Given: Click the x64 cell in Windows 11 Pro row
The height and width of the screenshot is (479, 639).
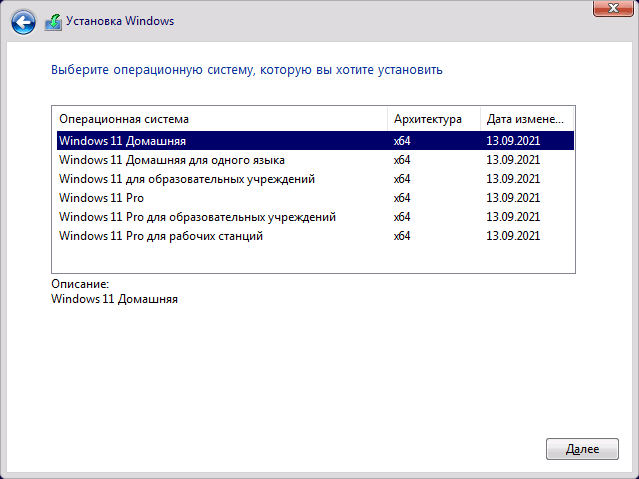Looking at the screenshot, I should point(402,198).
